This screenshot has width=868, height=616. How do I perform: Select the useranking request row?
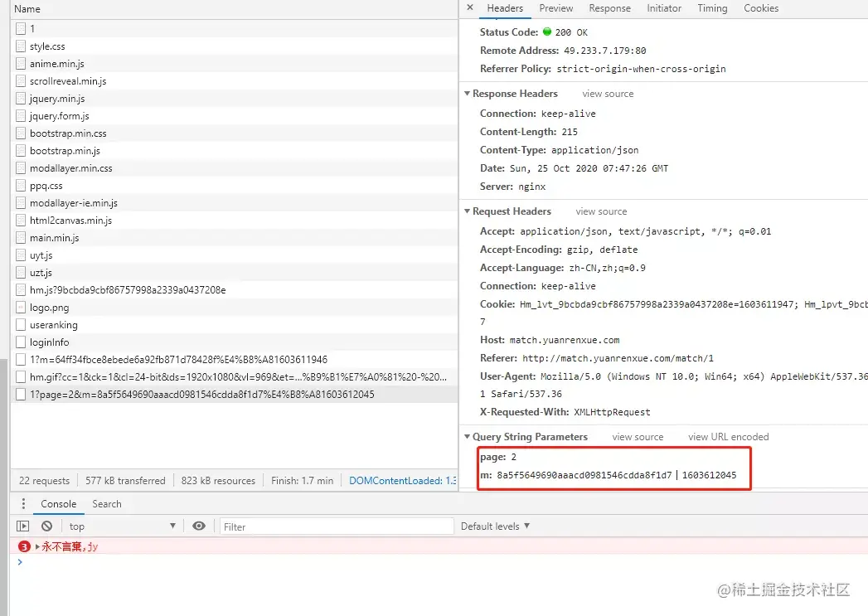pos(234,325)
